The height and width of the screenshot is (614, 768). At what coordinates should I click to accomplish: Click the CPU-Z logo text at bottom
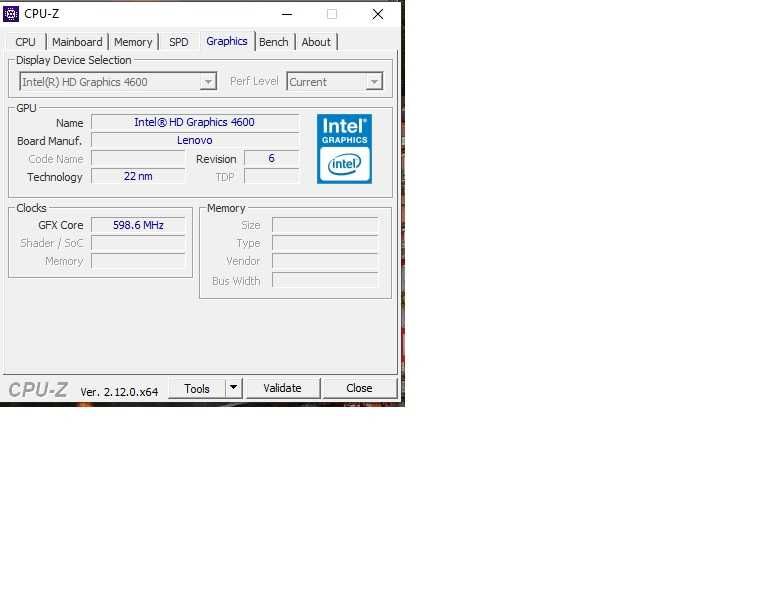coord(38,390)
